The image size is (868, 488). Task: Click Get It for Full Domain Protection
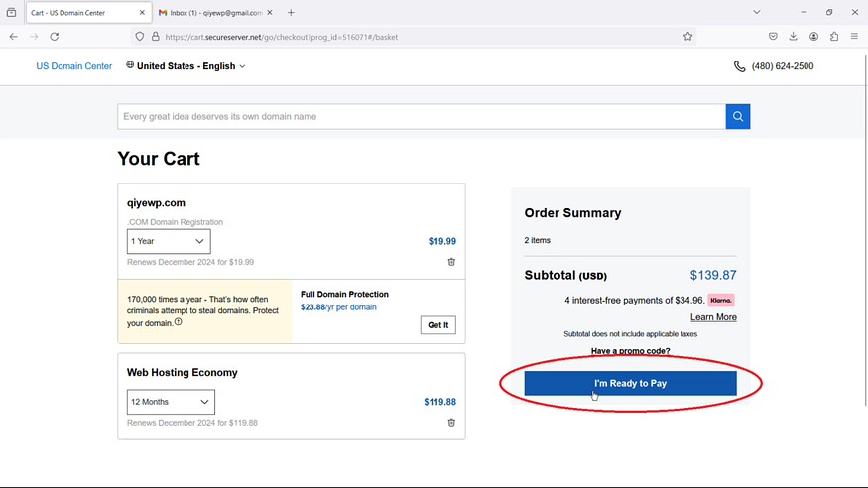[437, 325]
